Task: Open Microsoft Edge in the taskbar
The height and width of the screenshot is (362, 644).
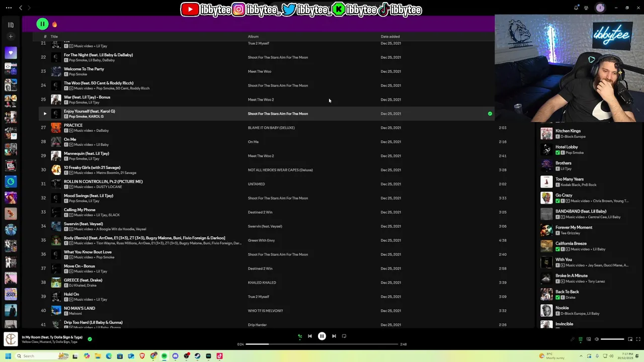Action: pos(109,356)
